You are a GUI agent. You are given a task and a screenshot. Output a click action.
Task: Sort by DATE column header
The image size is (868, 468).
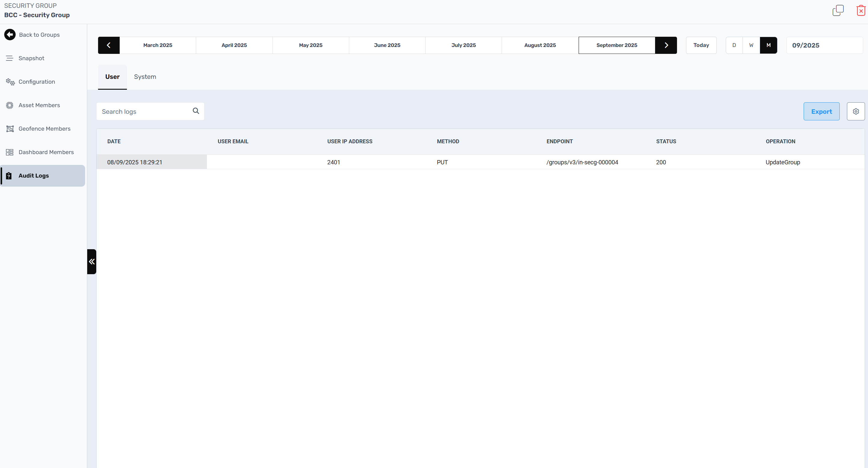[x=114, y=141]
